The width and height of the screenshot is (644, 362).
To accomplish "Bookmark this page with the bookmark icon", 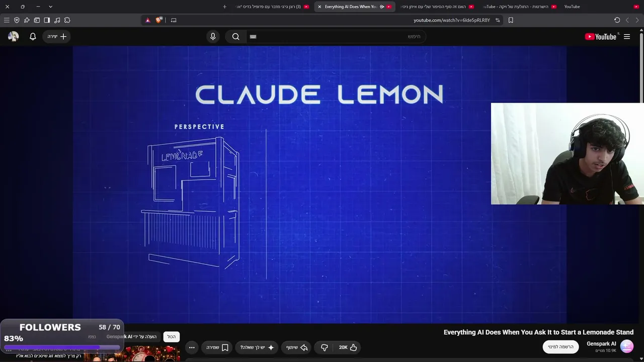I will coord(511,20).
